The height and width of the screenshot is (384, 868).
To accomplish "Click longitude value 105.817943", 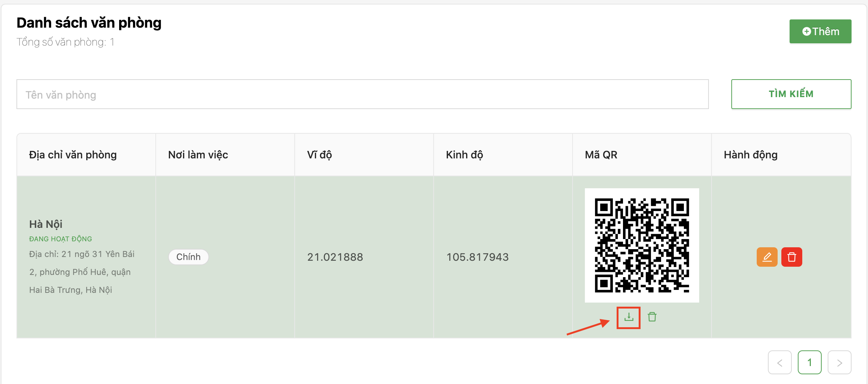I will click(477, 257).
